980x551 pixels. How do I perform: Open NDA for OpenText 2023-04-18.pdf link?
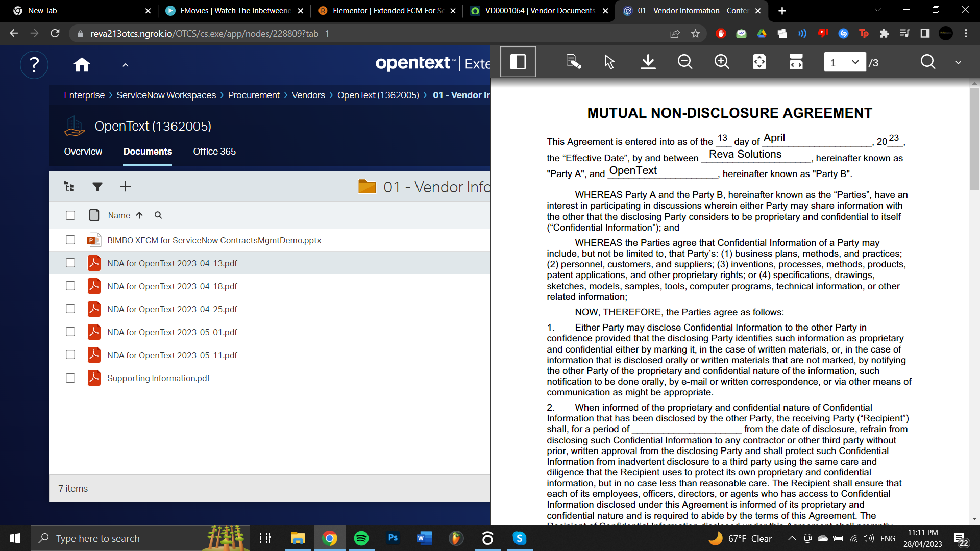[x=172, y=286]
